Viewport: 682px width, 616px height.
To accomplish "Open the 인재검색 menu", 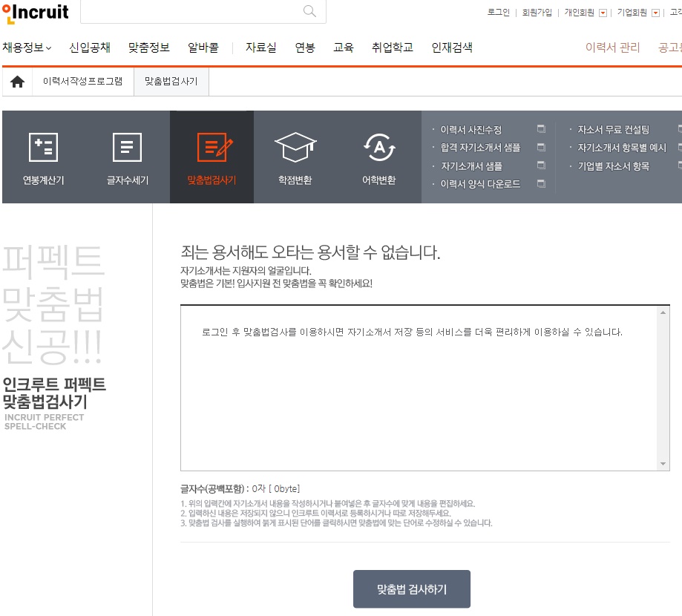I will click(452, 47).
